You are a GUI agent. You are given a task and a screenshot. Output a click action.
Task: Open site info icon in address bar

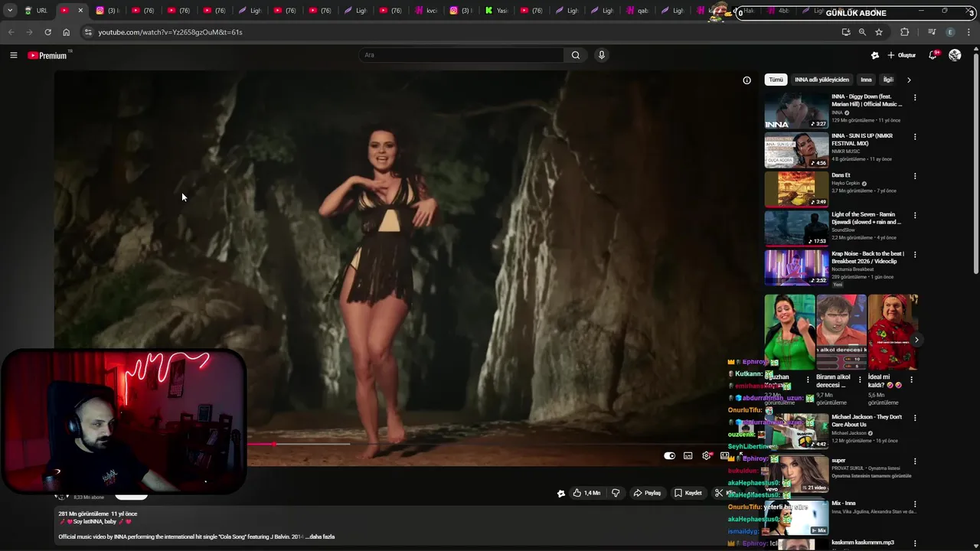88,32
